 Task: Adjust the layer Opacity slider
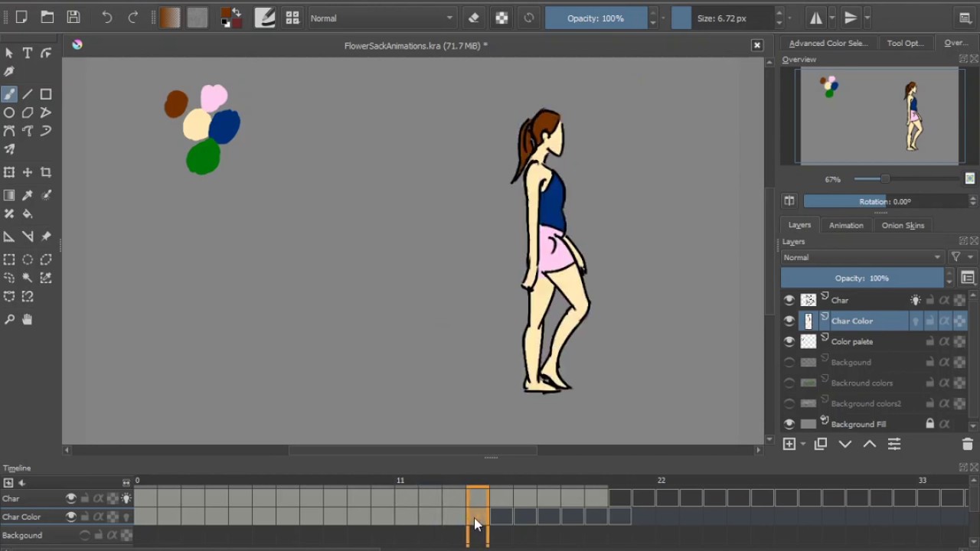point(862,278)
